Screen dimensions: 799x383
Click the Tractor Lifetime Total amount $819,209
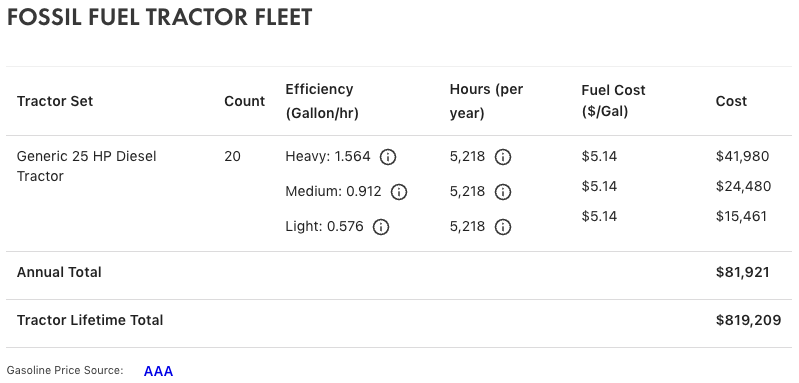point(749,320)
